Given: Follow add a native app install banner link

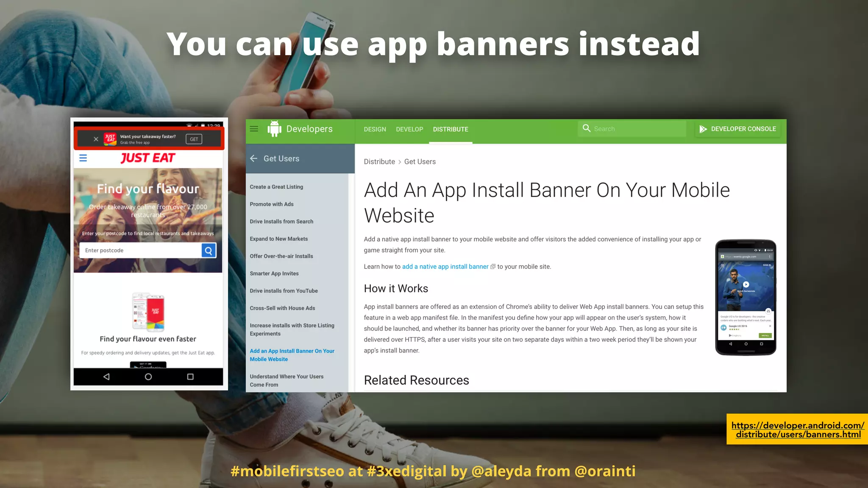Looking at the screenshot, I should click(445, 266).
